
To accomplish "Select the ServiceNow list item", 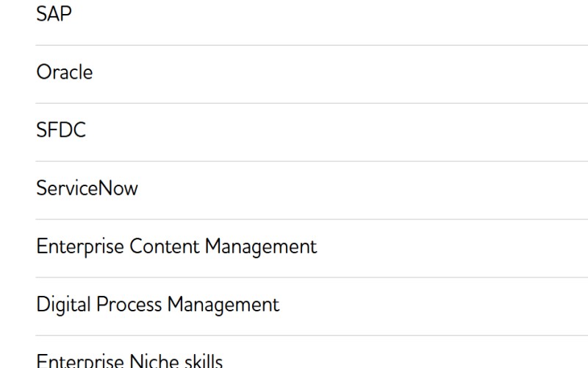I will (312, 191).
